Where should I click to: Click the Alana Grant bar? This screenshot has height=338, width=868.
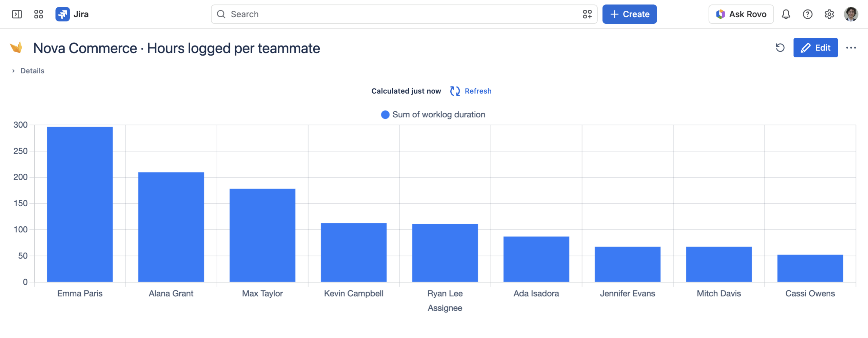click(x=171, y=227)
